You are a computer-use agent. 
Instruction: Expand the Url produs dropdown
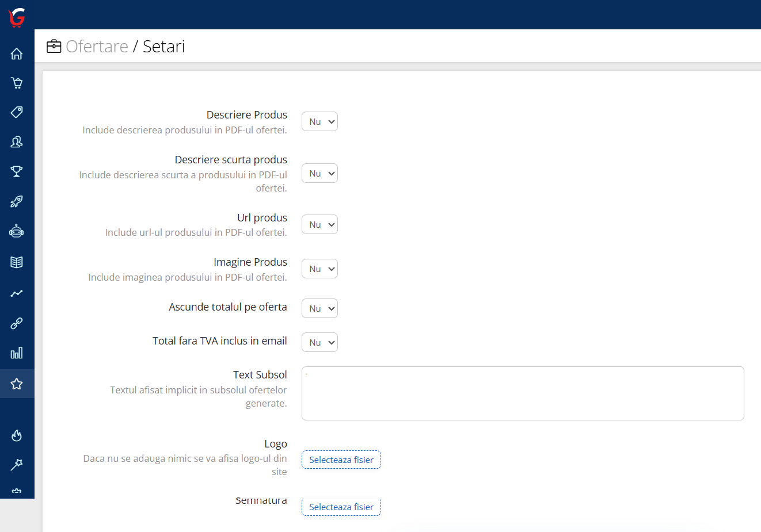click(x=319, y=224)
